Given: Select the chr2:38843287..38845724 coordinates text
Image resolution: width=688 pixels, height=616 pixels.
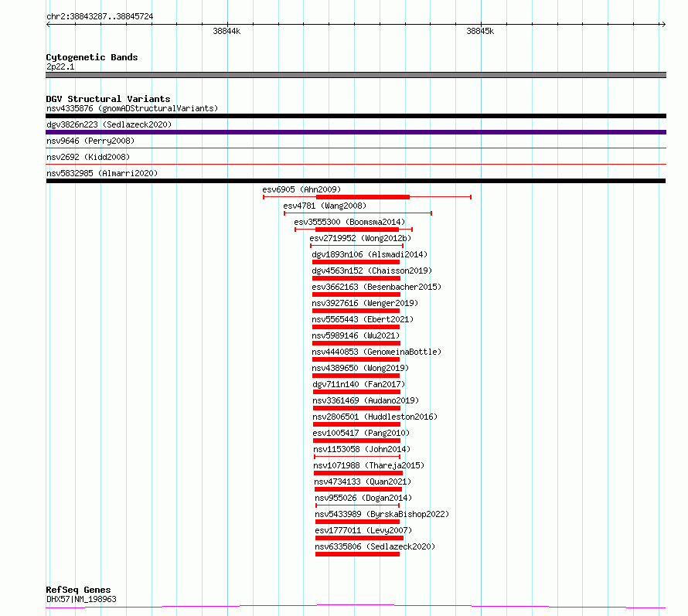Looking at the screenshot, I should coord(100,16).
